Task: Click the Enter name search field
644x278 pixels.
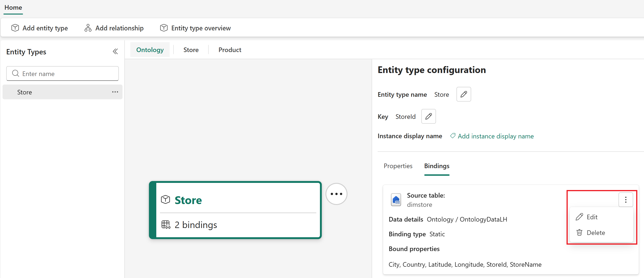Action: [63, 73]
